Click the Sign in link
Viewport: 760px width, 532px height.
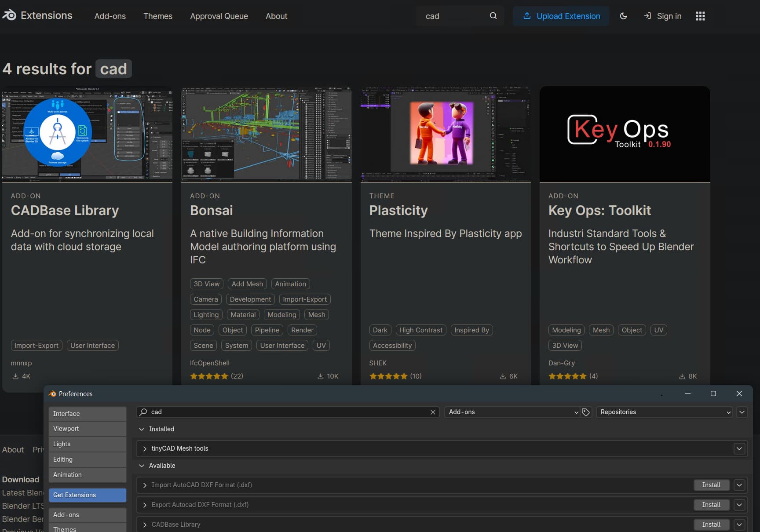click(662, 16)
